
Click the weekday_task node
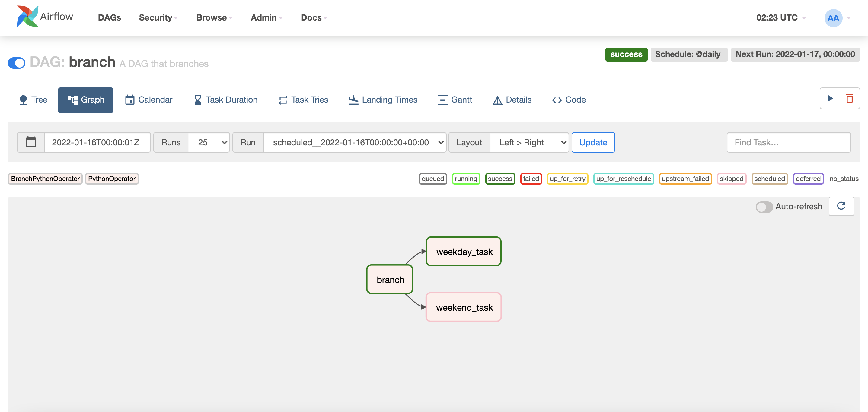(x=463, y=252)
